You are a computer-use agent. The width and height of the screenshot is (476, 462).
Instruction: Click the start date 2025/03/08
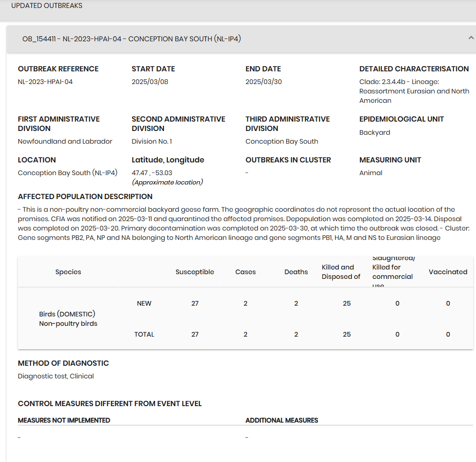coord(150,82)
